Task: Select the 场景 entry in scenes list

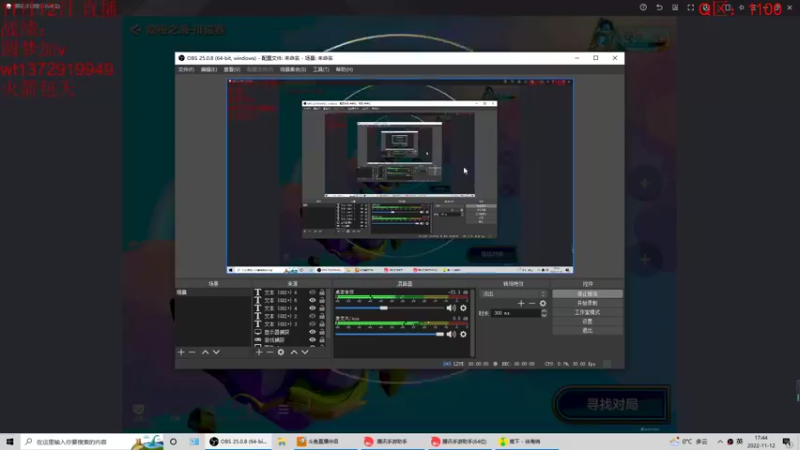Action: [x=213, y=292]
